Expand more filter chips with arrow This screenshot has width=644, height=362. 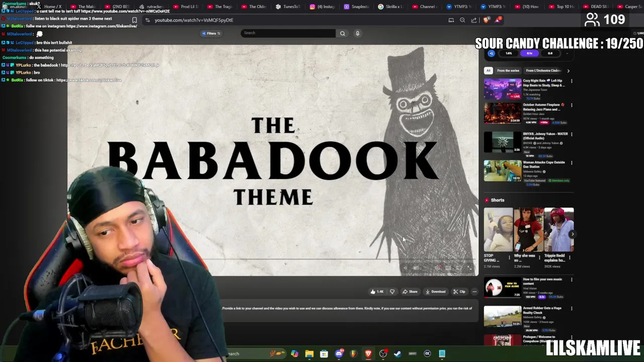click(569, 70)
